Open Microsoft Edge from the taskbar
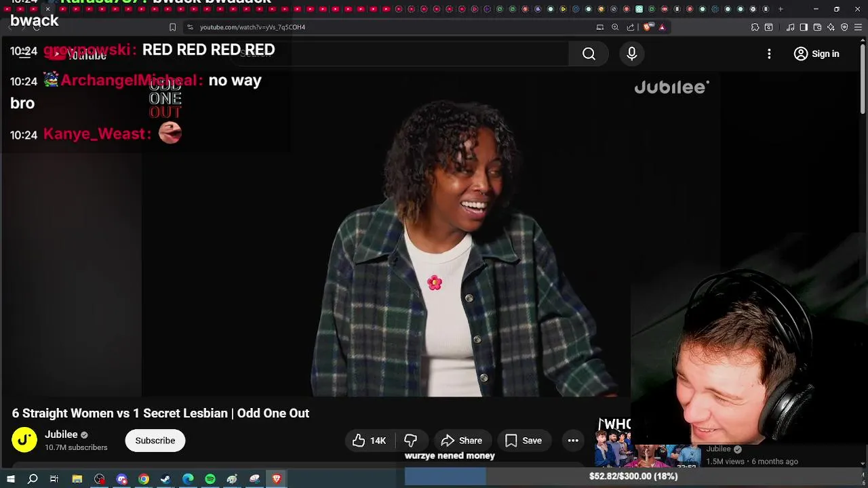This screenshot has height=488, width=868. coord(188,479)
